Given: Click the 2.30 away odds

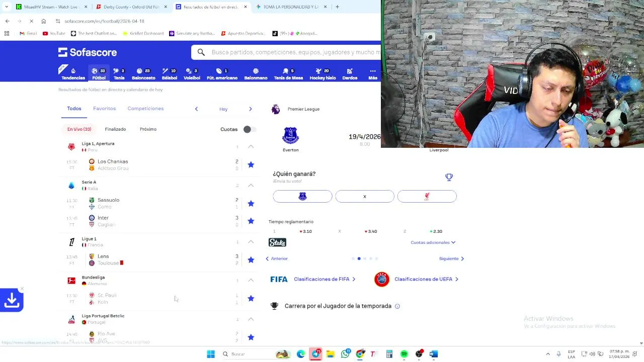Looking at the screenshot, I should [x=436, y=231].
